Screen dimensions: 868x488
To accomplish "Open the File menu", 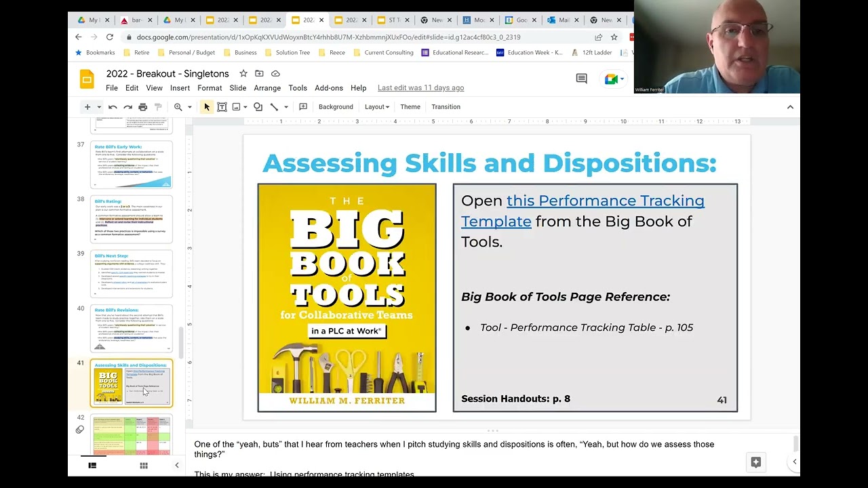I will click(x=112, y=88).
